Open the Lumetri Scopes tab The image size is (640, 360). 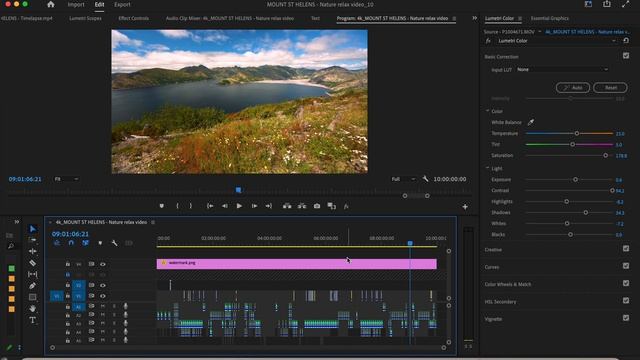[x=85, y=18]
